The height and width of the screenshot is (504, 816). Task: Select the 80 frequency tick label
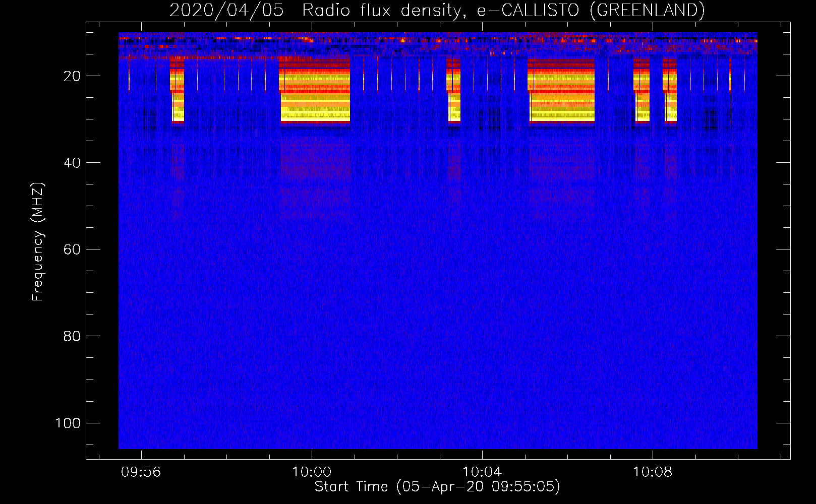point(72,336)
